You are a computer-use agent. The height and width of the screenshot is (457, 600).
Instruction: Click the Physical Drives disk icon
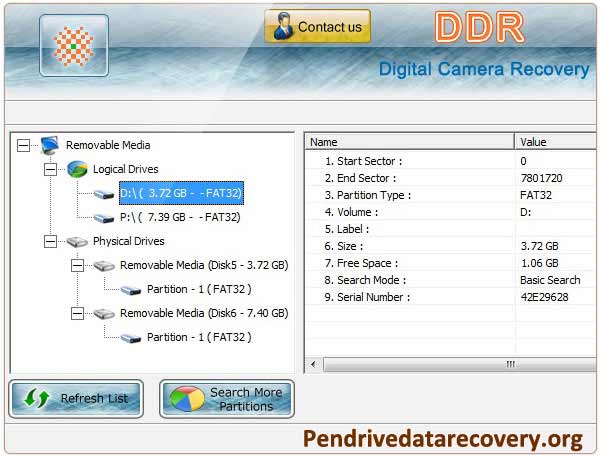77,241
